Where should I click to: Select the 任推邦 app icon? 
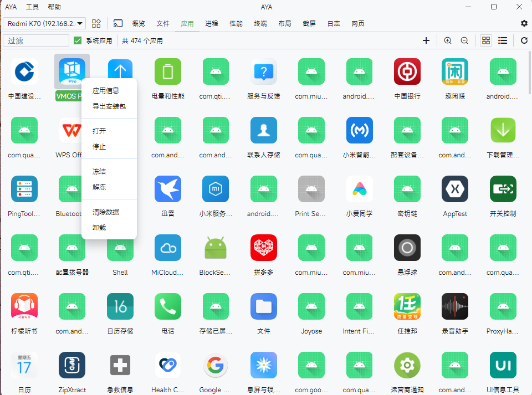[x=407, y=306]
